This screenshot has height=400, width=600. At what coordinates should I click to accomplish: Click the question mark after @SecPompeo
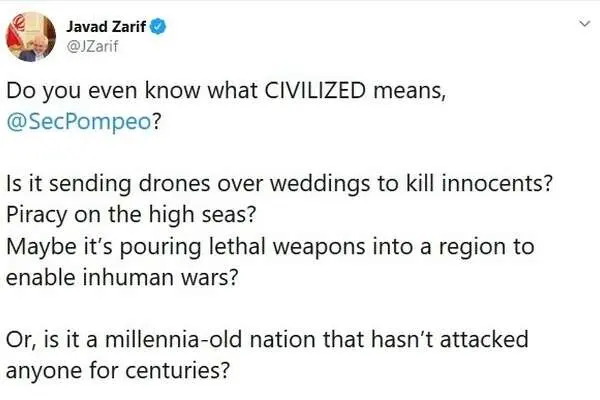(157, 122)
